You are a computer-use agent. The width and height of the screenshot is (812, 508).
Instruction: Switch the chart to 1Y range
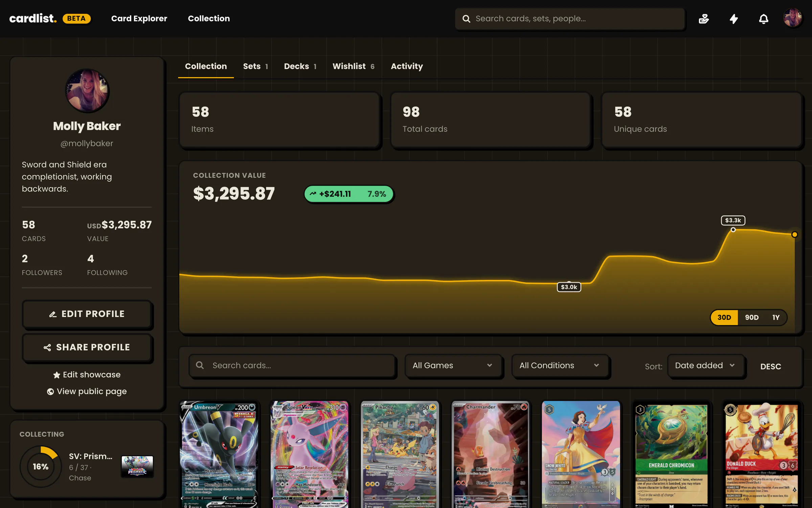776,317
